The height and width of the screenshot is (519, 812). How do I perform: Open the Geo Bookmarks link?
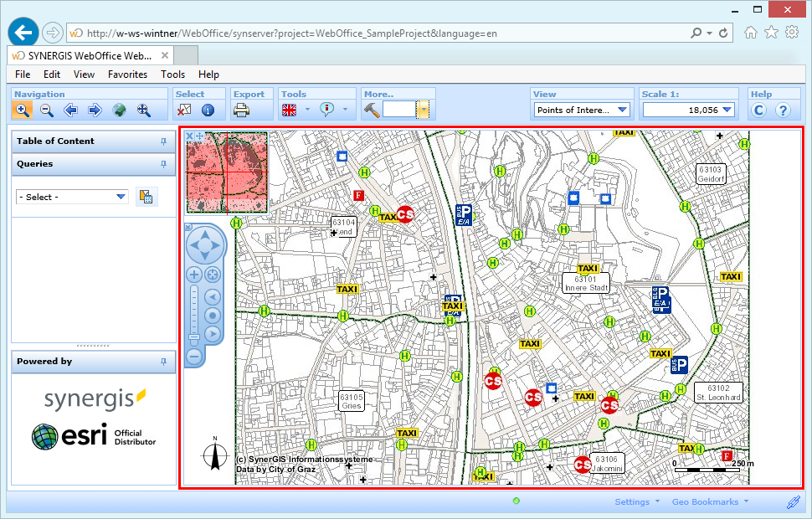click(x=705, y=501)
